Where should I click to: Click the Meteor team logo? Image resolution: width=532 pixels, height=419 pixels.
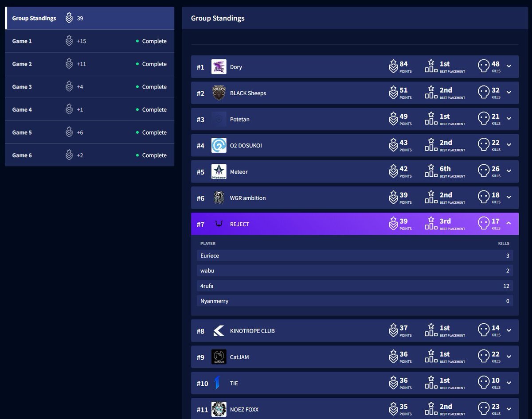(x=219, y=171)
